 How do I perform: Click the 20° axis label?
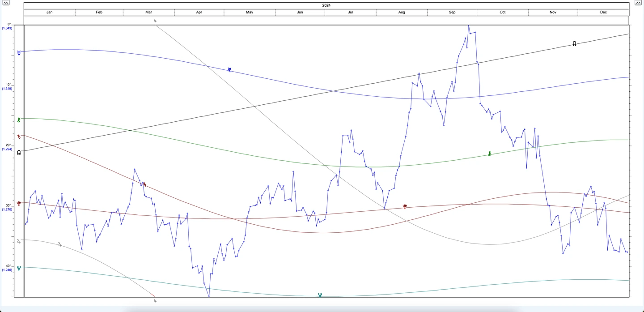pyautogui.click(x=8, y=145)
